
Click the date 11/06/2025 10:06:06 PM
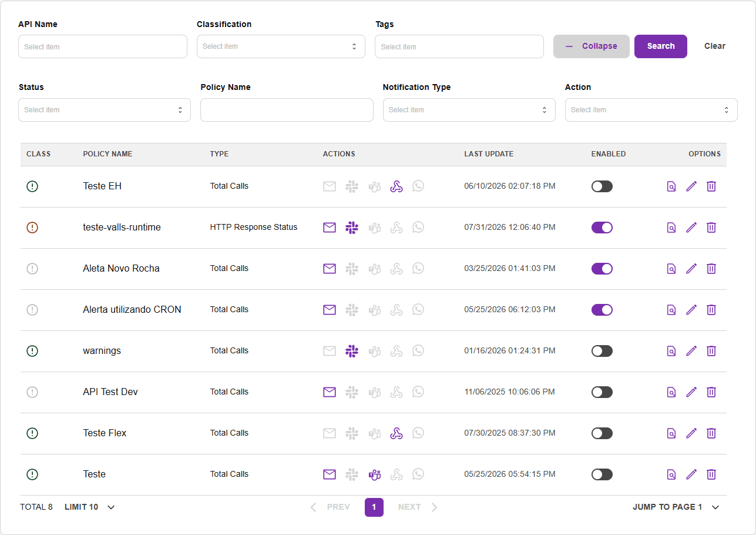click(x=509, y=392)
